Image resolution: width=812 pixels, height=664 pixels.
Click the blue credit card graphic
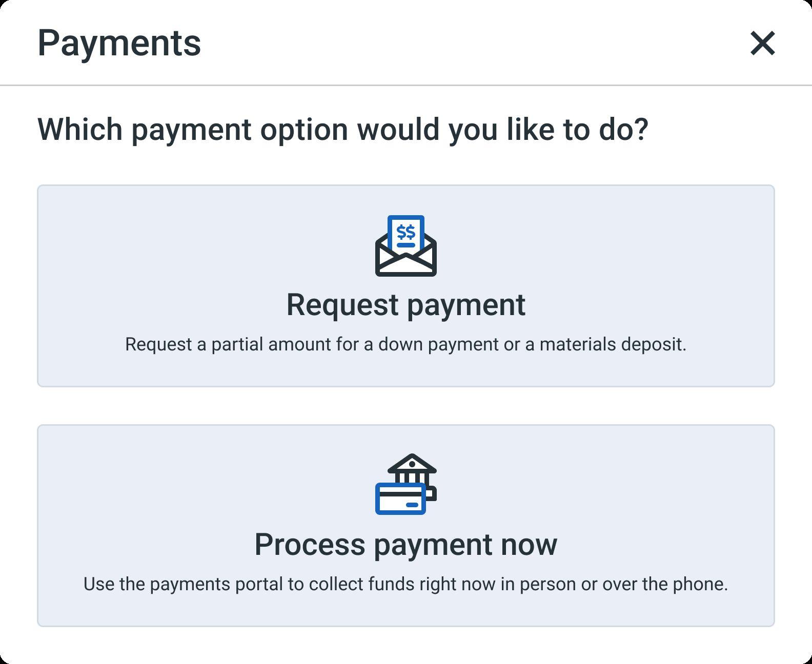400,499
